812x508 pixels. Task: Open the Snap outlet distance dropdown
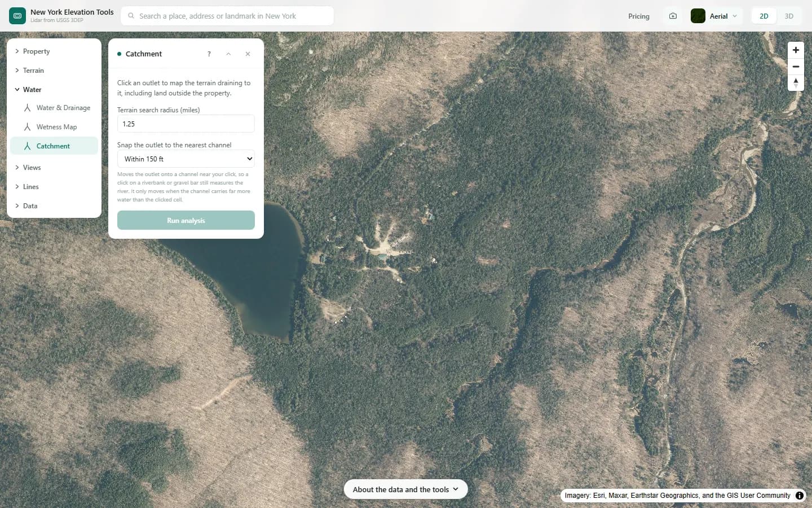click(x=186, y=159)
